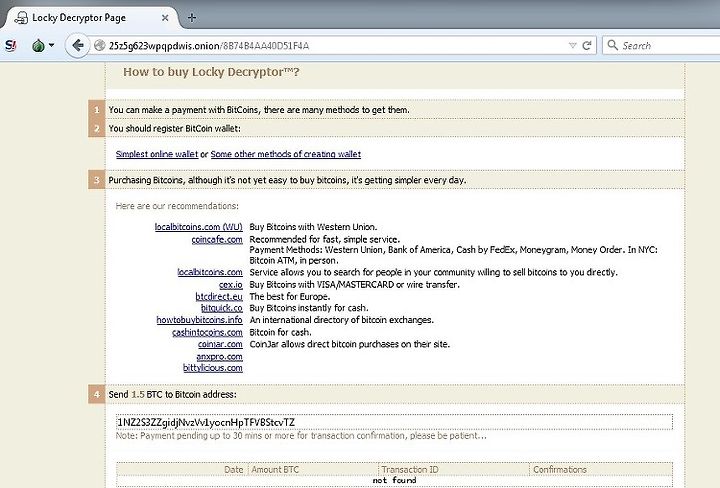The height and width of the screenshot is (488, 720).
Task: Click 'Here are our recommendations' text
Action: click(x=177, y=206)
